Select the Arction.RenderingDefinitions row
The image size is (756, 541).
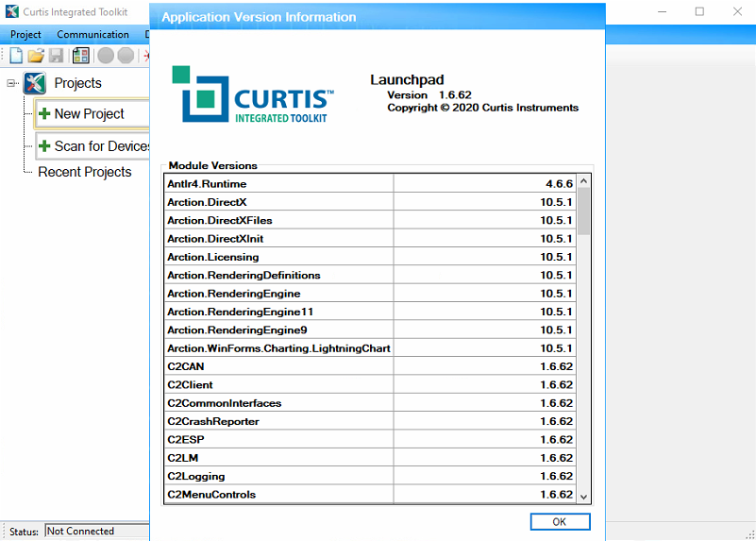[370, 276]
